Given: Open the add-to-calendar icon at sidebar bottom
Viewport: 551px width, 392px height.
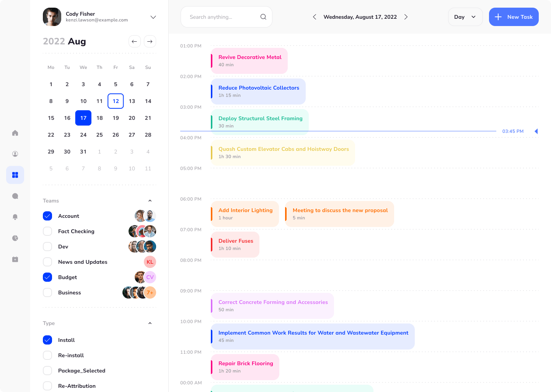Looking at the screenshot, I should 15,259.
